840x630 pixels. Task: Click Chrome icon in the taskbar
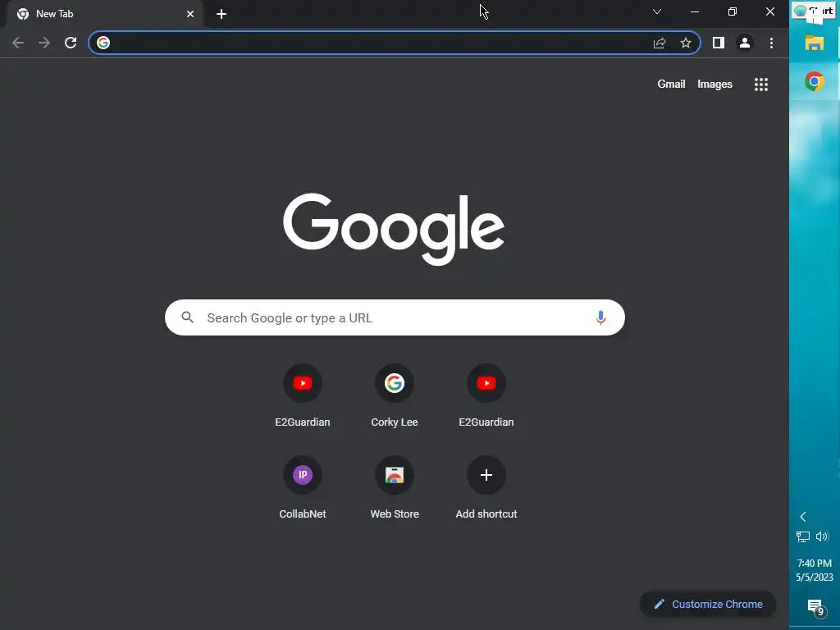[x=815, y=81]
